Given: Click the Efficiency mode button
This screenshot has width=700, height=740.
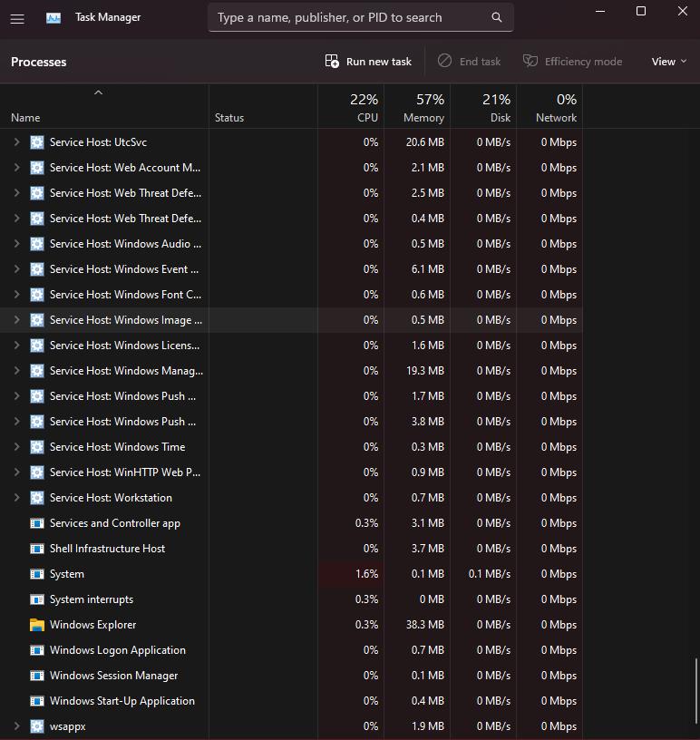Looking at the screenshot, I should [x=572, y=62].
